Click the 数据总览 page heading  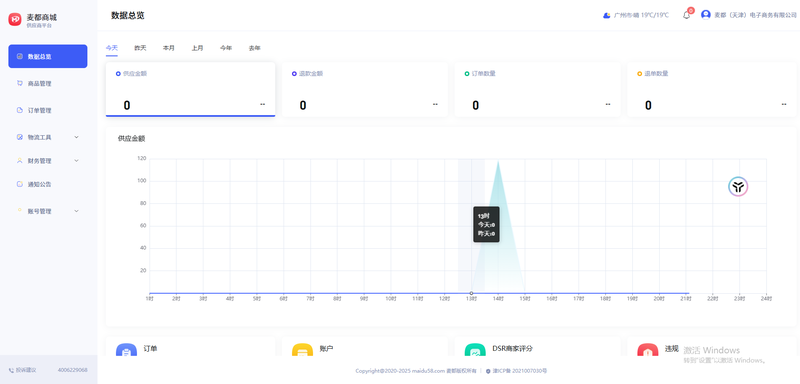(128, 15)
